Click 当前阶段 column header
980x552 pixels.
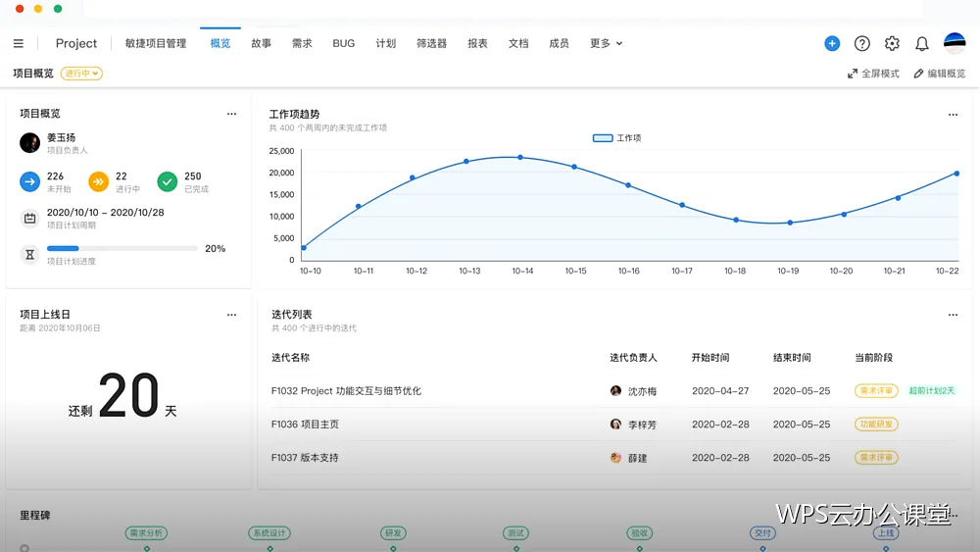[874, 358]
